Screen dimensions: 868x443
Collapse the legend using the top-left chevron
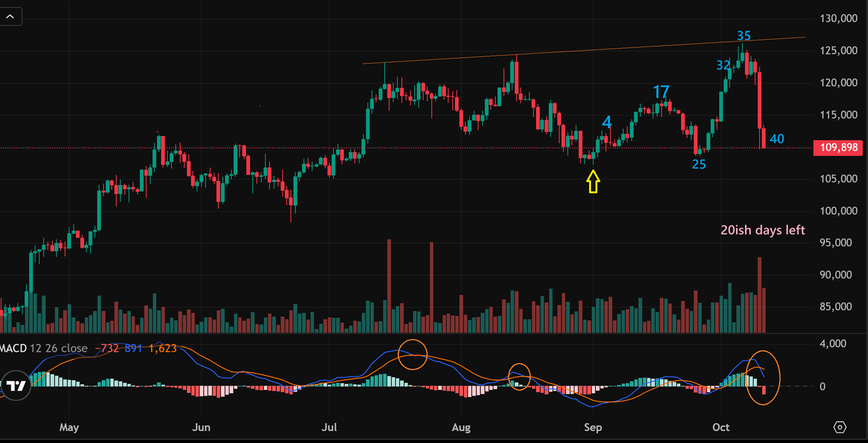pyautogui.click(x=10, y=16)
